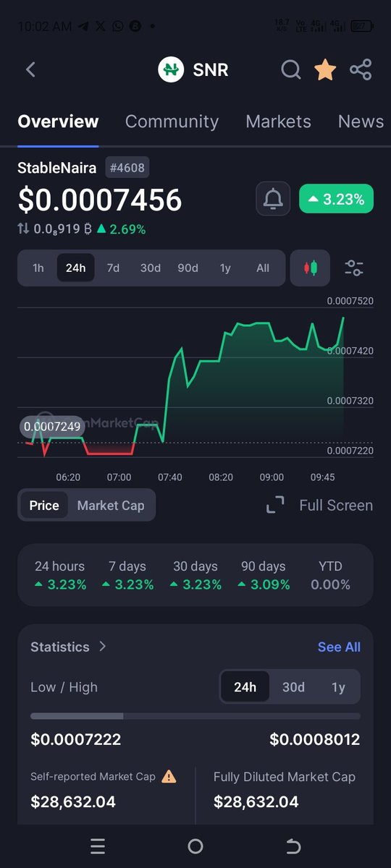Tap the market cap warning triangle
The image size is (391, 868).
[x=169, y=776]
